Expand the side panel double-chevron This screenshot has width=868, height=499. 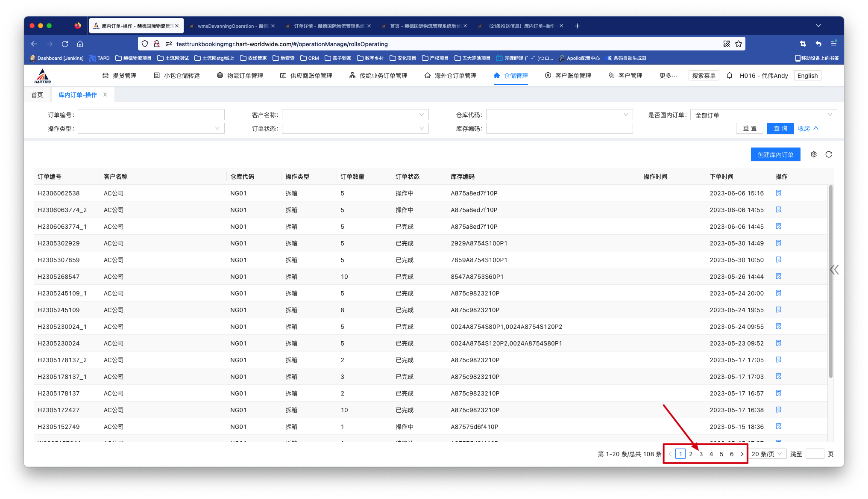coord(834,269)
